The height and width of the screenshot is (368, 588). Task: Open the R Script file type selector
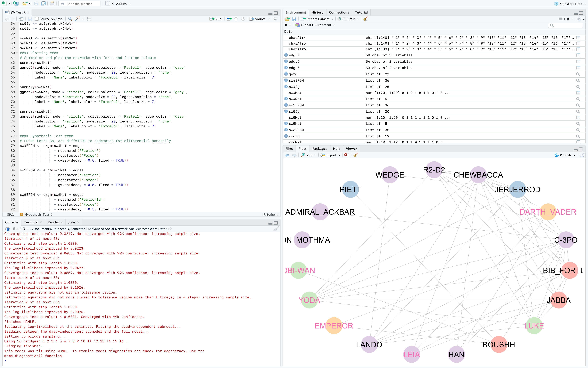click(271, 214)
